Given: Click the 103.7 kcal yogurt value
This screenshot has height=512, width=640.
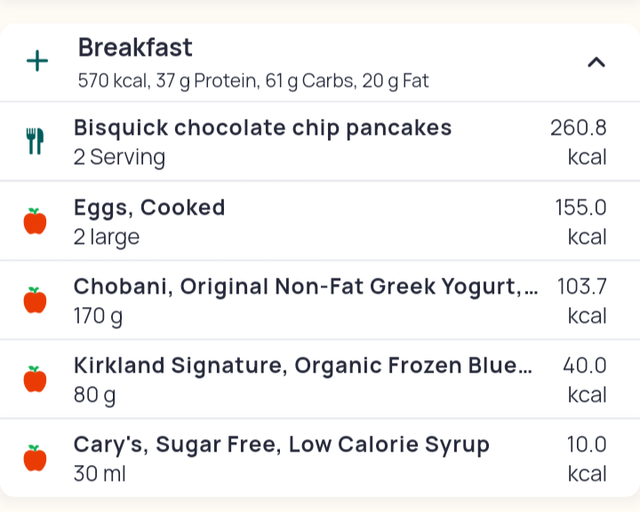Looking at the screenshot, I should coord(582,301).
